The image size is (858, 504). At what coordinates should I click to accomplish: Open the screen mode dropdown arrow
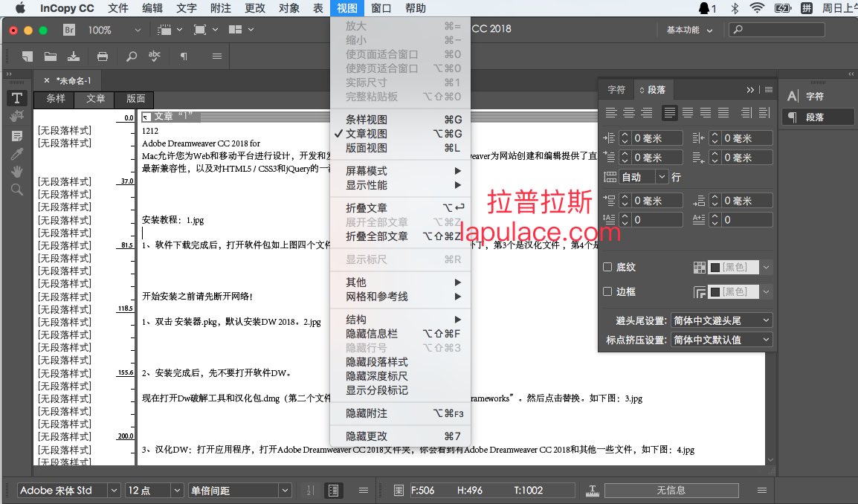click(215, 30)
